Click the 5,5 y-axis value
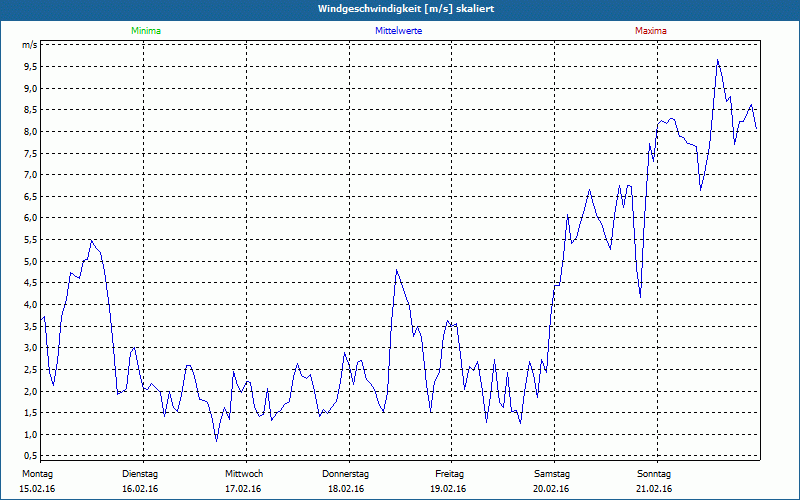This screenshot has height=500, width=800. 31,240
